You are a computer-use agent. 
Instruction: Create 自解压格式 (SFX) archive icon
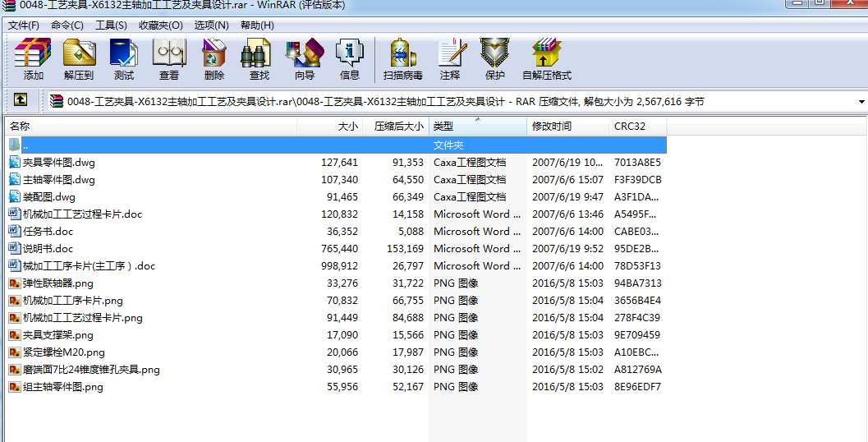pyautogui.click(x=546, y=59)
